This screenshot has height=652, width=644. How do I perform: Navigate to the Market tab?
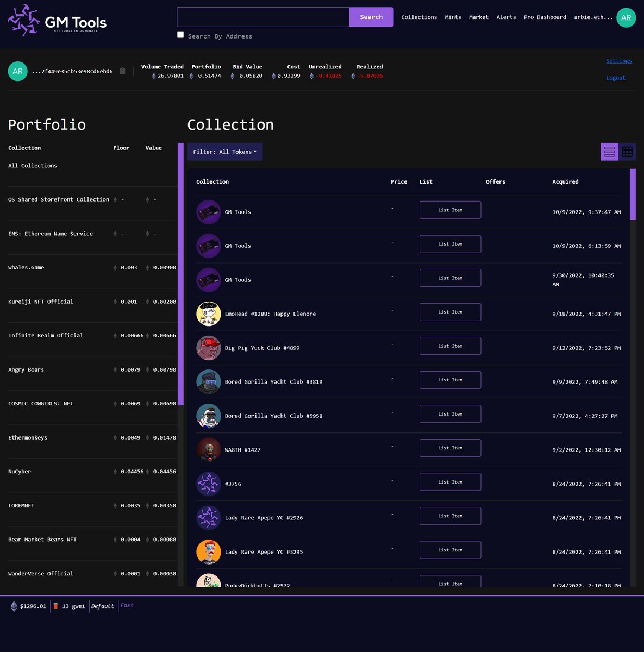pos(478,17)
